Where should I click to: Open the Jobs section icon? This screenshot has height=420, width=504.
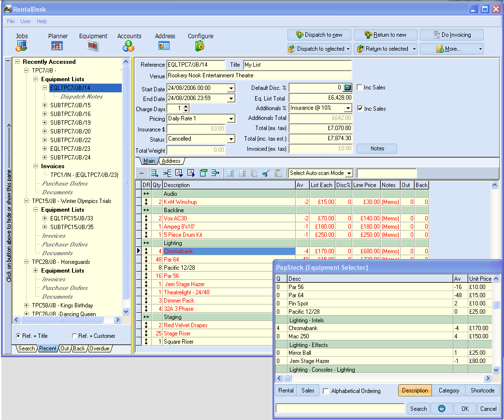coord(21,46)
